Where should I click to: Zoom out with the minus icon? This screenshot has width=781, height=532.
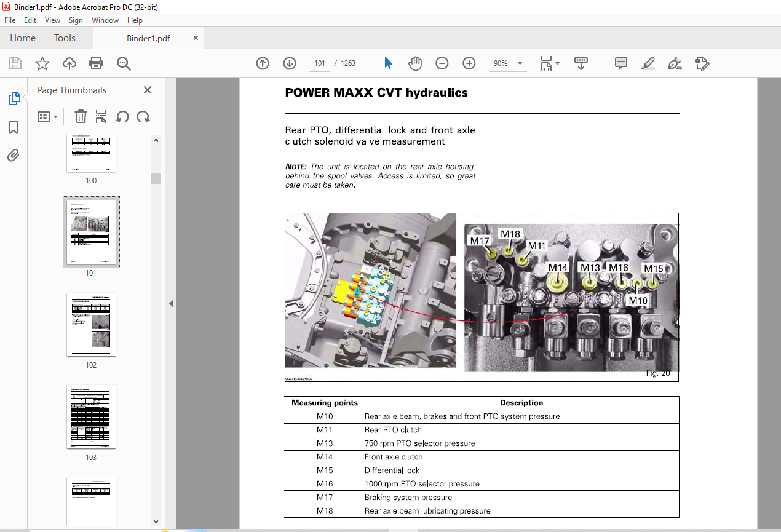pyautogui.click(x=442, y=63)
